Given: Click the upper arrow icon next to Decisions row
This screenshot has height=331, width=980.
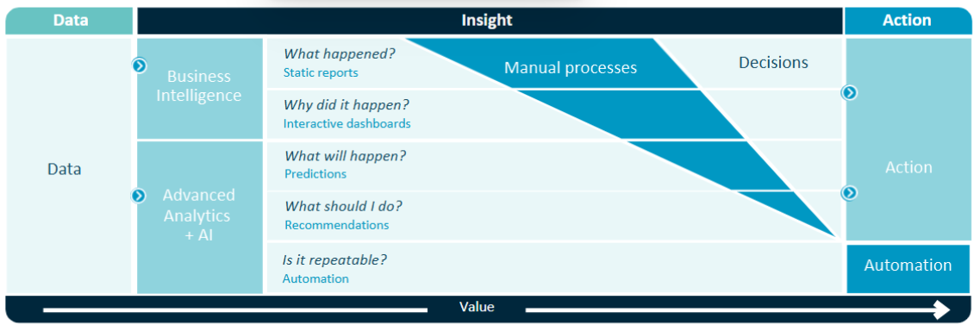Looking at the screenshot, I should coord(849,93).
